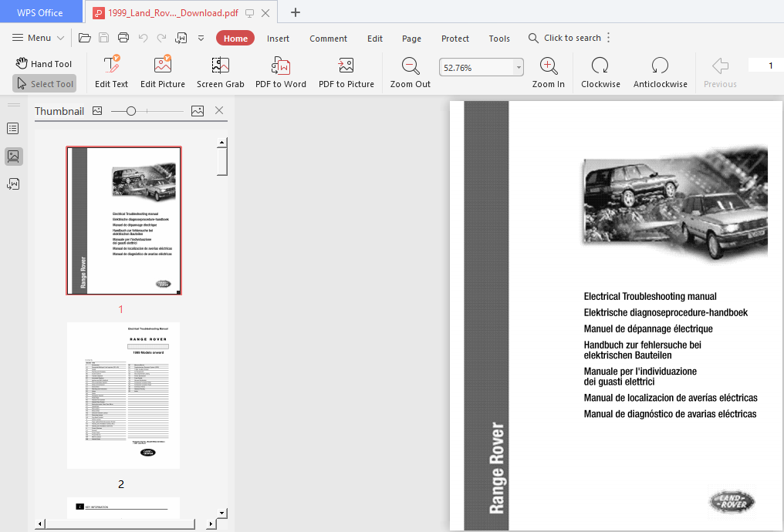Select the partially visible page 3 thumbnail
The image size is (784, 532).
(x=123, y=508)
